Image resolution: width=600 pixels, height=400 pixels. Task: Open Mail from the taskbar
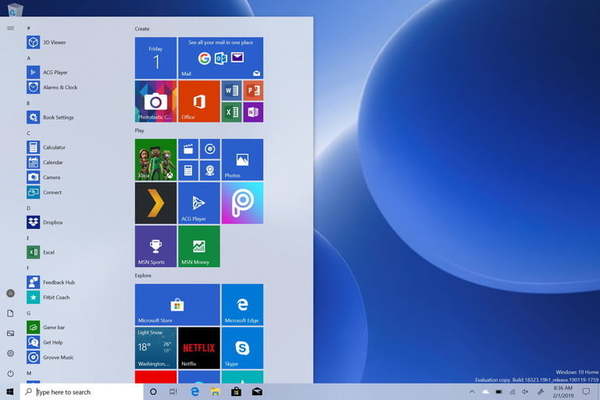coord(257,392)
